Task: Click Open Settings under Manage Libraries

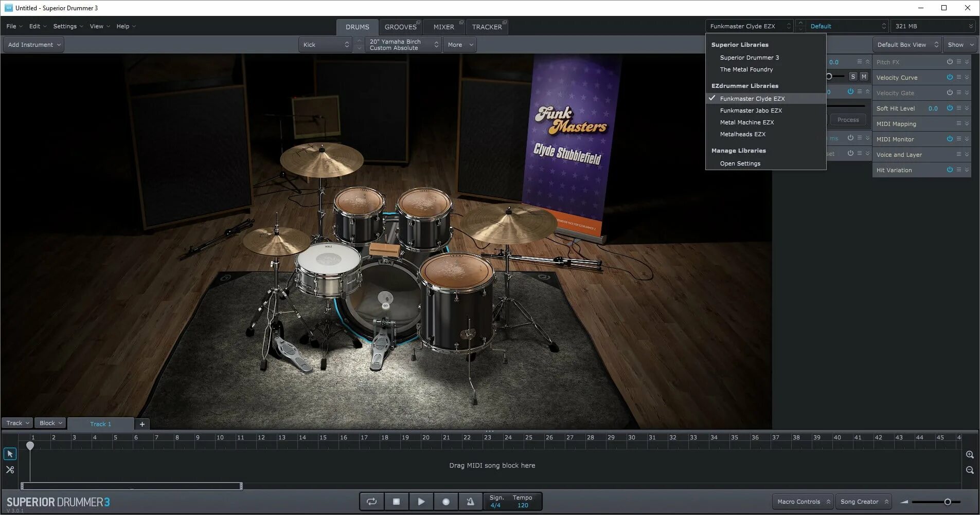Action: [x=765, y=163]
